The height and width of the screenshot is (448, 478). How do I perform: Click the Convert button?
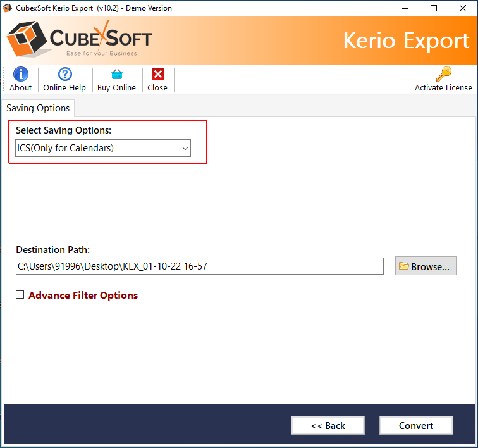tap(416, 425)
